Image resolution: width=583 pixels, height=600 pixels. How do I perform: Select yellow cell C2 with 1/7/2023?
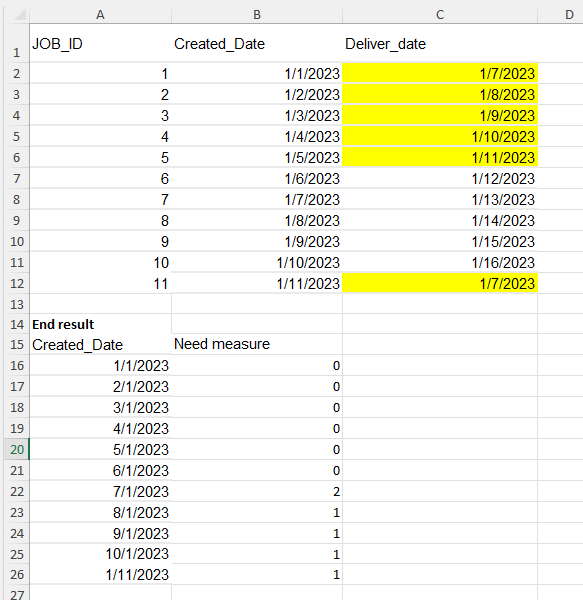pos(440,73)
